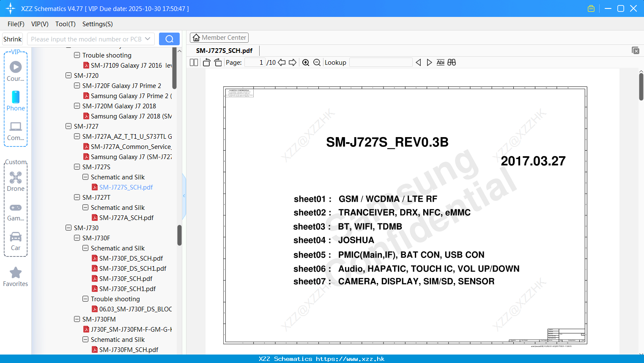The image size is (644, 363).
Task: Open SM-J727A_SCH.pdf in the tree
Action: point(123,218)
